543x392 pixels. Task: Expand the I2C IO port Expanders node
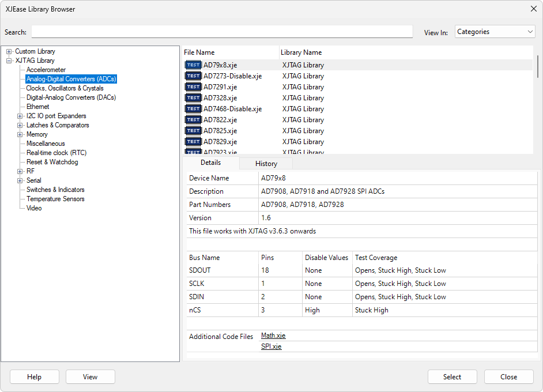coord(21,116)
